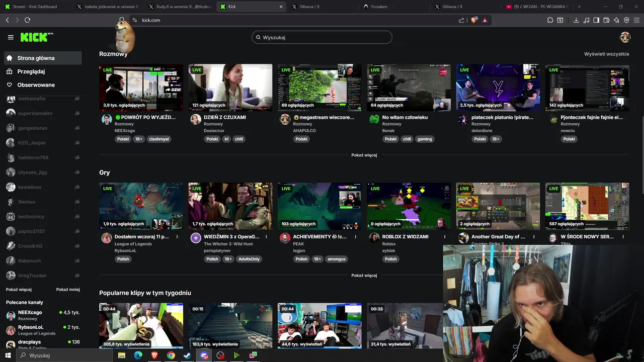
Task: Open followed channel kawaiiuso in sidebar
Action: [x=43, y=187]
